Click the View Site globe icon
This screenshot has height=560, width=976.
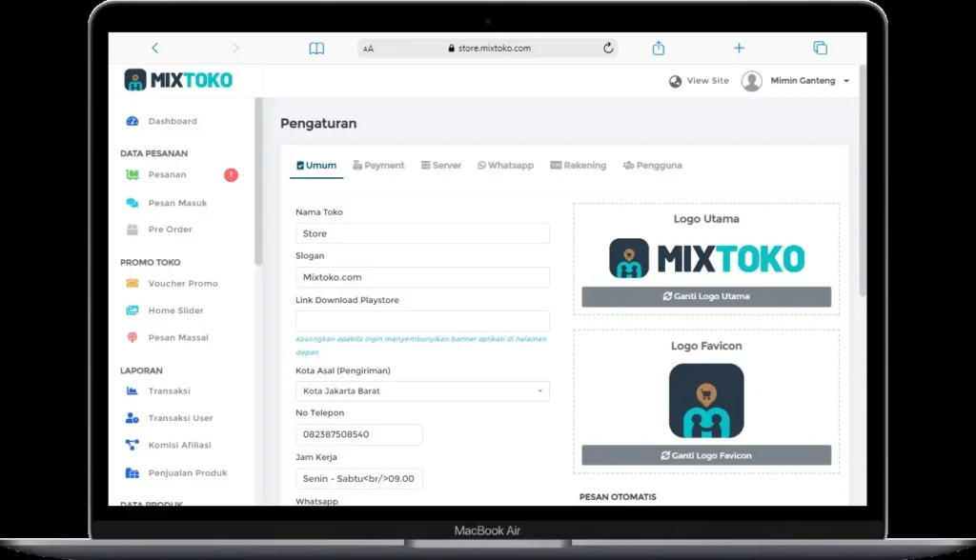pyautogui.click(x=676, y=81)
